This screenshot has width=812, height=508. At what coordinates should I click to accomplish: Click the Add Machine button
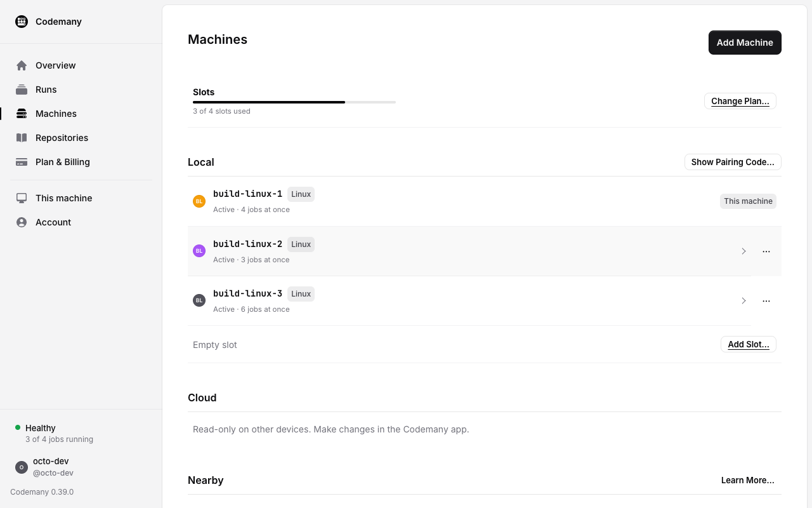(745, 43)
